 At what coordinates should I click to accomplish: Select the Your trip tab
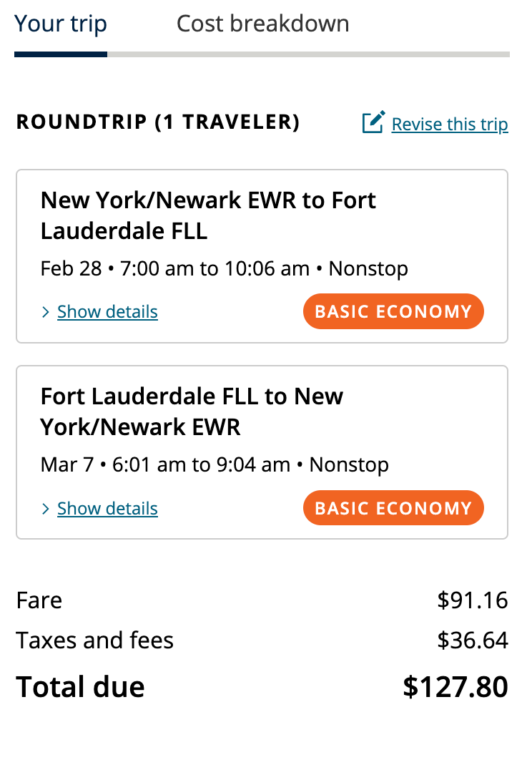[x=61, y=24]
